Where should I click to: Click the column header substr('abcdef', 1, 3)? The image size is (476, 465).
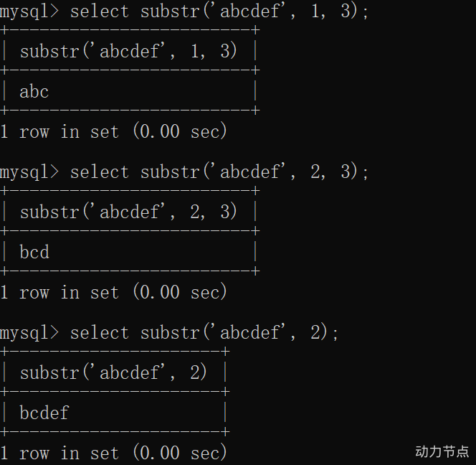click(x=128, y=51)
